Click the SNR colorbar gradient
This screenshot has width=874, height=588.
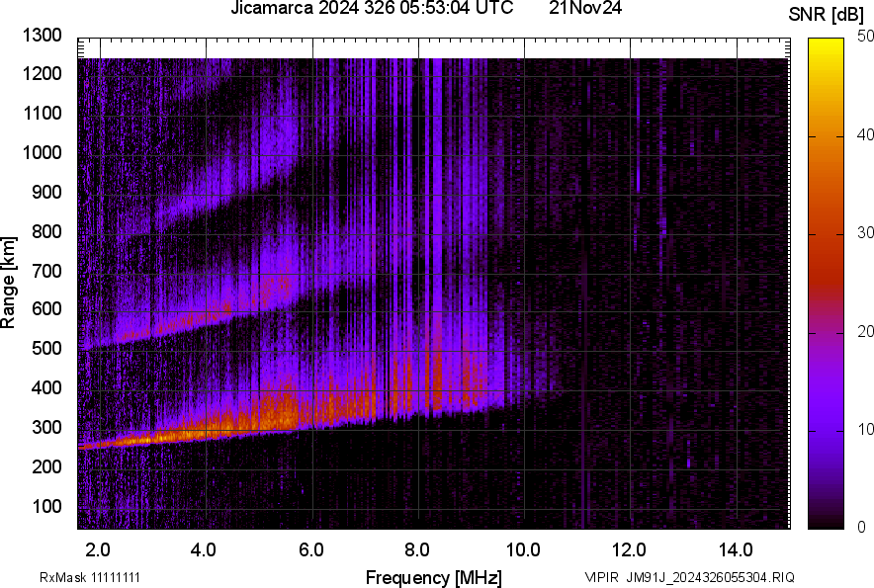tap(827, 284)
